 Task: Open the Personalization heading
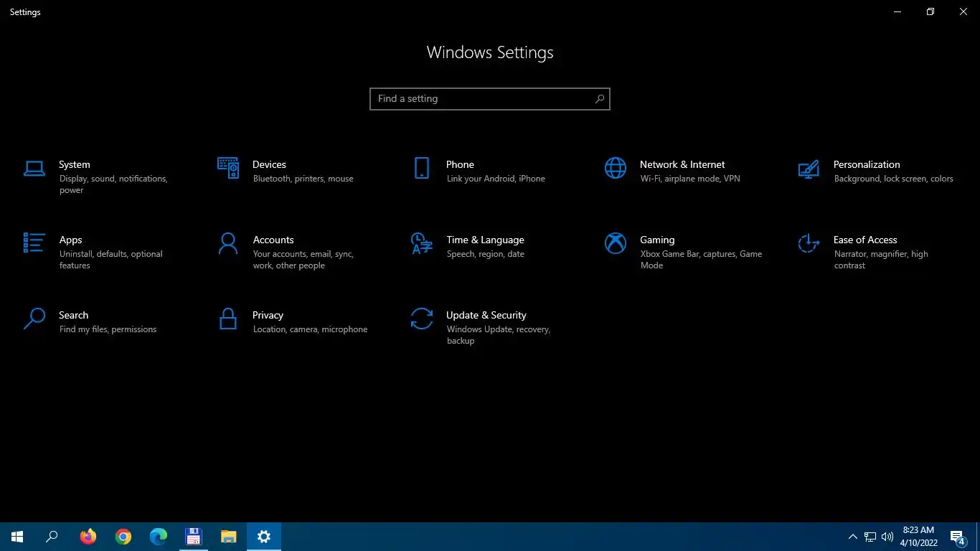867,164
